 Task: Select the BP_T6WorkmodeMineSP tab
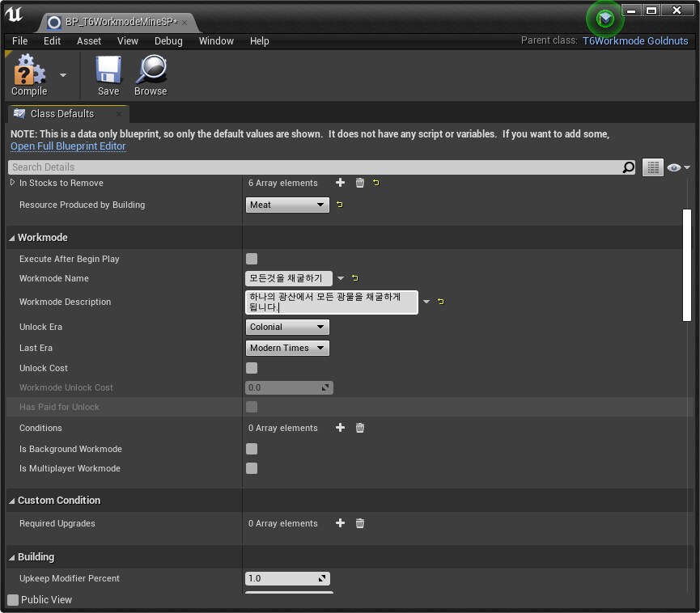pos(121,22)
